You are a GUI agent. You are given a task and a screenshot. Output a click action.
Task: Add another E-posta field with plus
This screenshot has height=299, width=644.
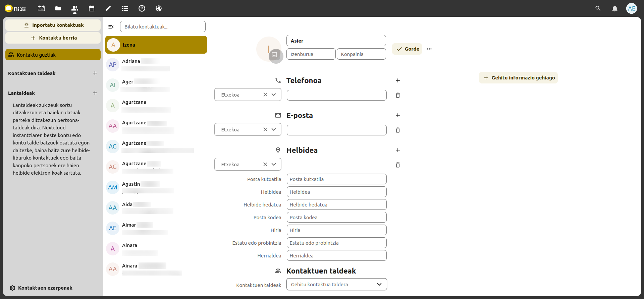tap(398, 115)
